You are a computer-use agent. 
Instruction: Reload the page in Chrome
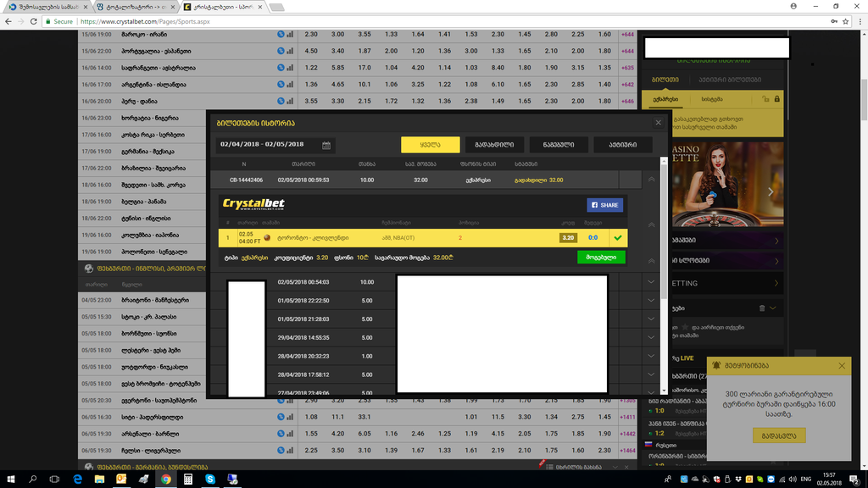click(34, 21)
